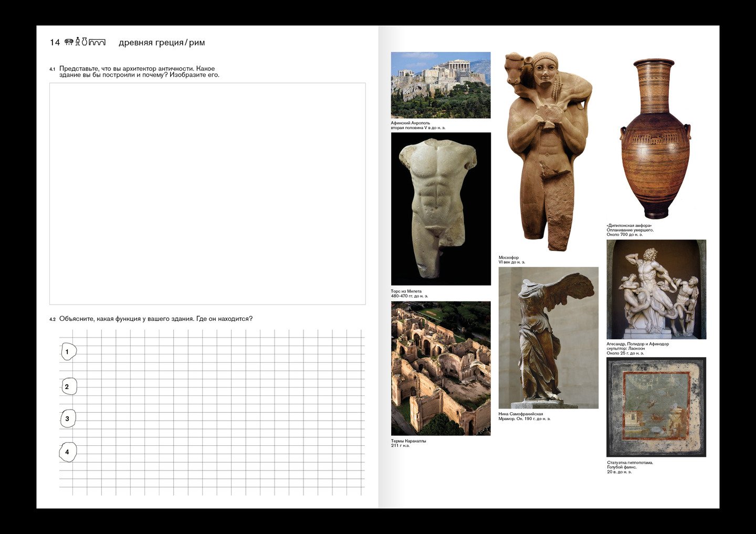The height and width of the screenshot is (534, 756).
Task: Click the aqueduct arches icon
Action: [97, 42]
